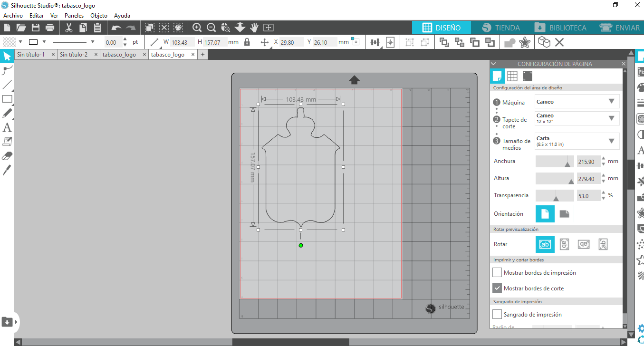Viewport: 644px width, 346px height.
Task: Select the Text tool in left toolbar
Action: click(x=7, y=127)
